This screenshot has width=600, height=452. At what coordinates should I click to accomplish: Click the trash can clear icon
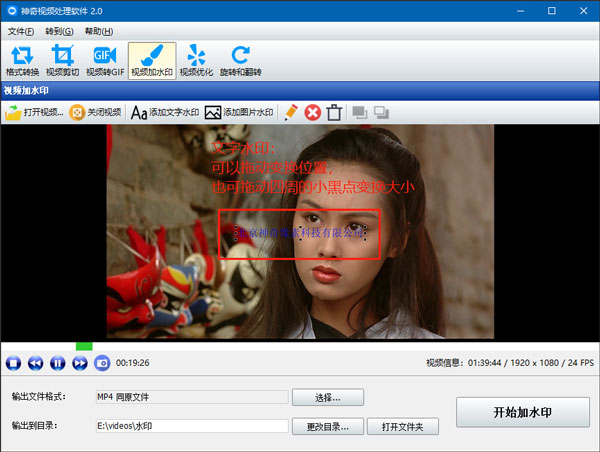point(334,113)
